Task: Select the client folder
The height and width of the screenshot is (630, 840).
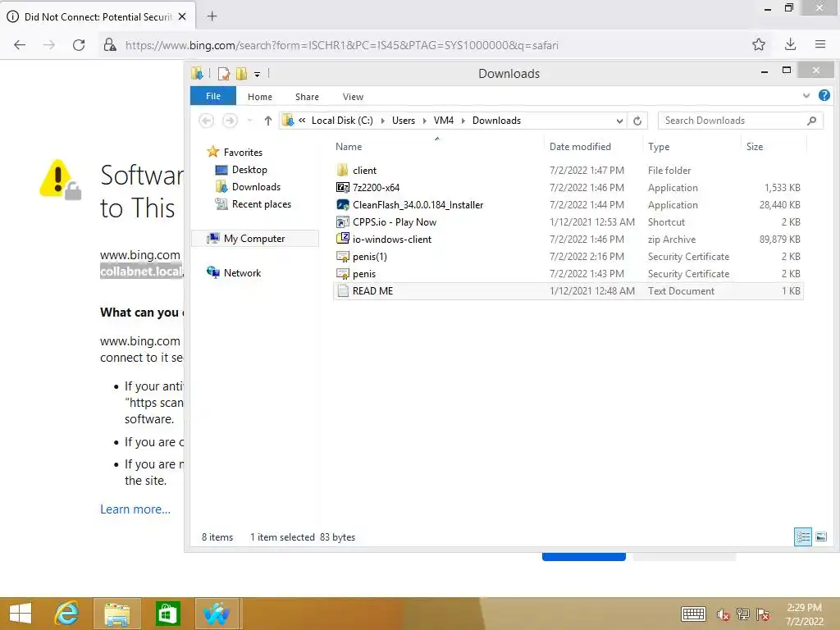Action: click(568, 171)
